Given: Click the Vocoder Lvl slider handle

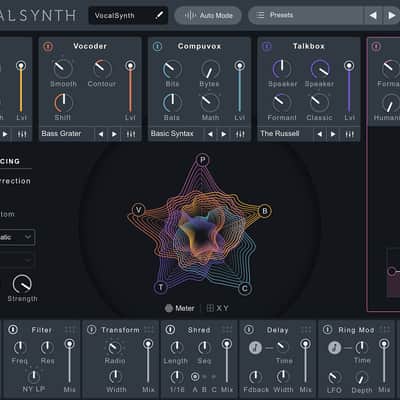Looking at the screenshot, I should (130, 66).
